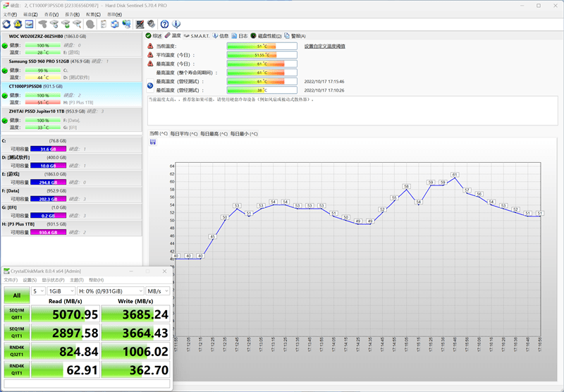564x392 pixels.
Task: Click the current temperature bar showing 51 °C
Action: (x=262, y=46)
